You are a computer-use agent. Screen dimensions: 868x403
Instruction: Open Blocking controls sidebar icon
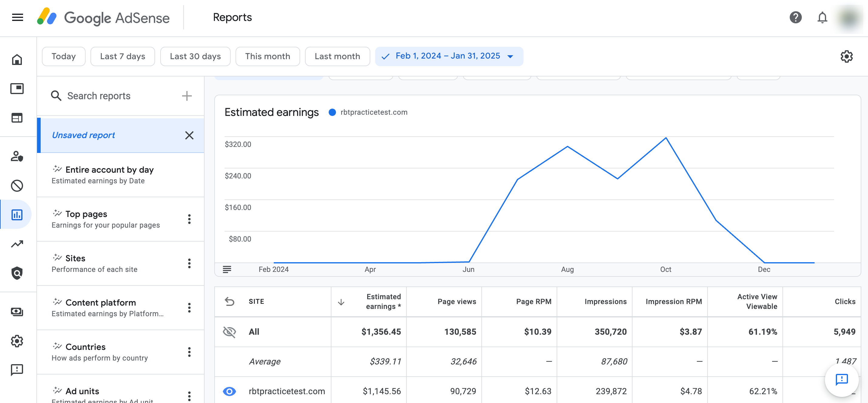[x=17, y=186]
